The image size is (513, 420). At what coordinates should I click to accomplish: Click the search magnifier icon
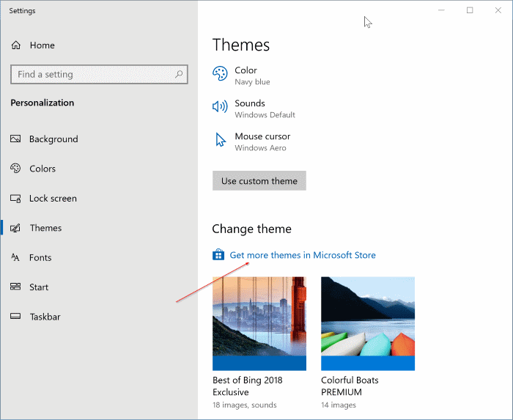click(x=179, y=74)
